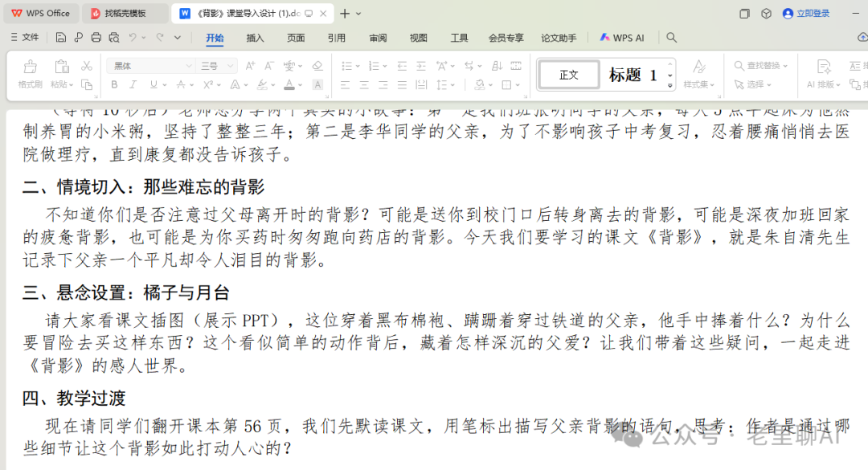Apply the 正文 body style
The image size is (868, 470).
pyautogui.click(x=568, y=75)
